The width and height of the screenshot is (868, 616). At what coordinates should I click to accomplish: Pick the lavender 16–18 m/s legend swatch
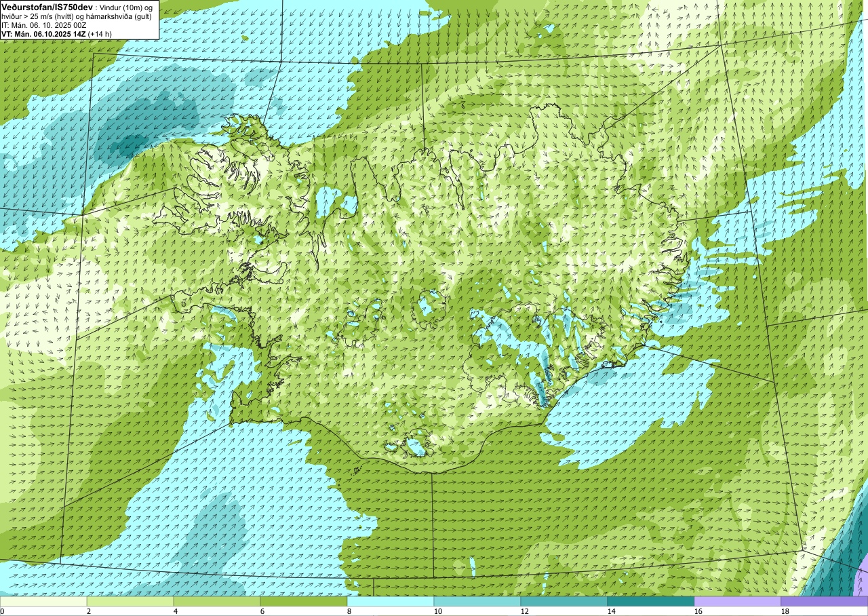[x=738, y=601]
